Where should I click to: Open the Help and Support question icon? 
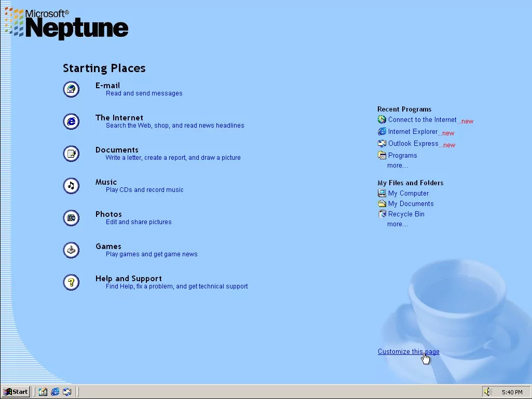pyautogui.click(x=71, y=282)
